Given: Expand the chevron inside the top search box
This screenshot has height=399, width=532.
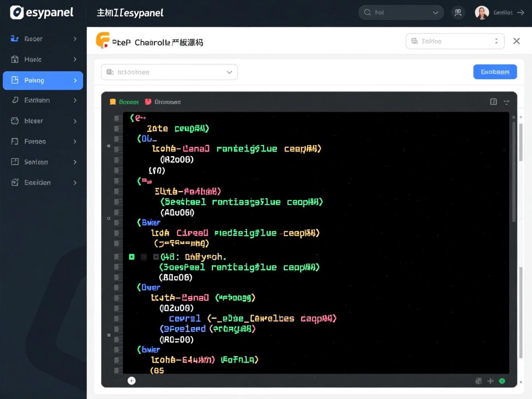Looking at the screenshot, I should coord(435,12).
